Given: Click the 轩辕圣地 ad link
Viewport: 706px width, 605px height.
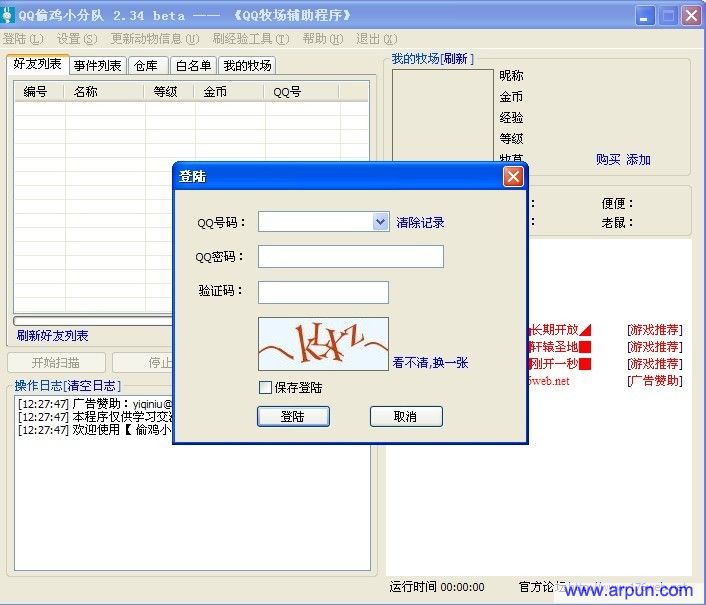Looking at the screenshot, I should pyautogui.click(x=559, y=347).
